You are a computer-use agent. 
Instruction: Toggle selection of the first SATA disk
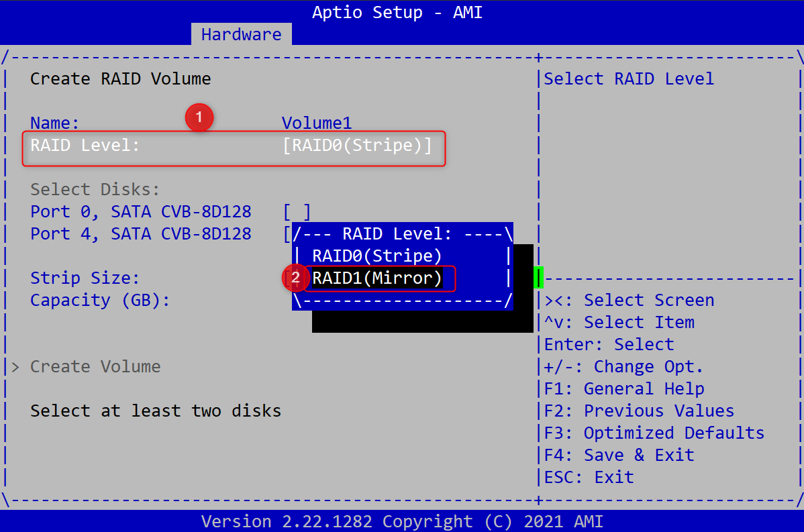point(297,211)
